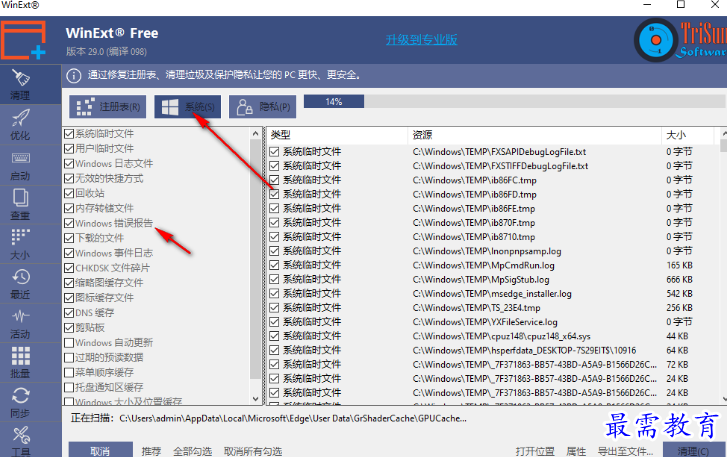This screenshot has height=457, width=727.
Task: Uncheck 回收站 category
Action: [69, 193]
